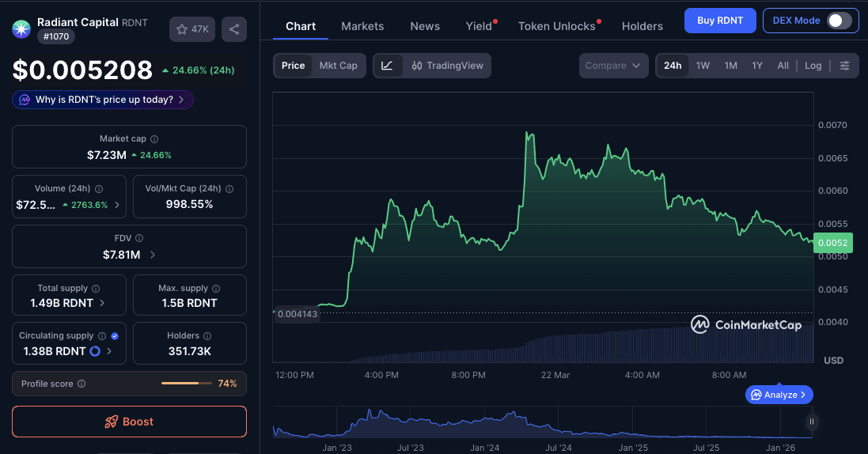Click the 998.55% Vol/Mkt Cap value
This screenshot has height=454, width=868.
tap(189, 204)
